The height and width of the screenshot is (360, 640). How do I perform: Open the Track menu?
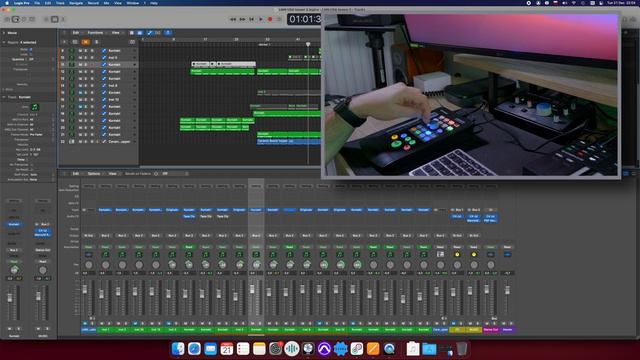click(x=60, y=3)
